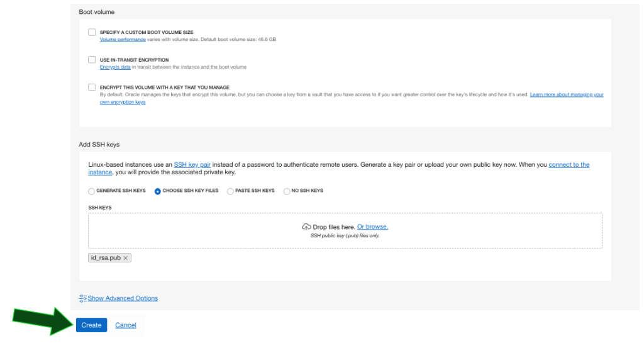644x353 pixels.
Task: Enable Specify a Custom Boot Volume Size
Action: pos(92,32)
